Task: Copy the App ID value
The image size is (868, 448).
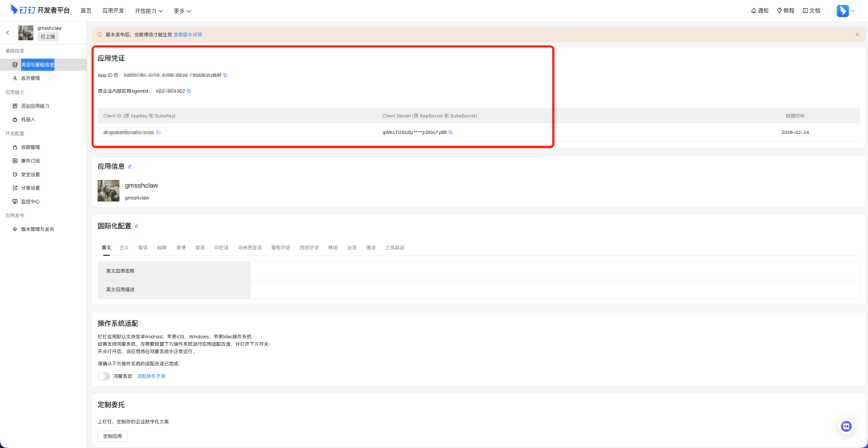Action: coord(225,75)
